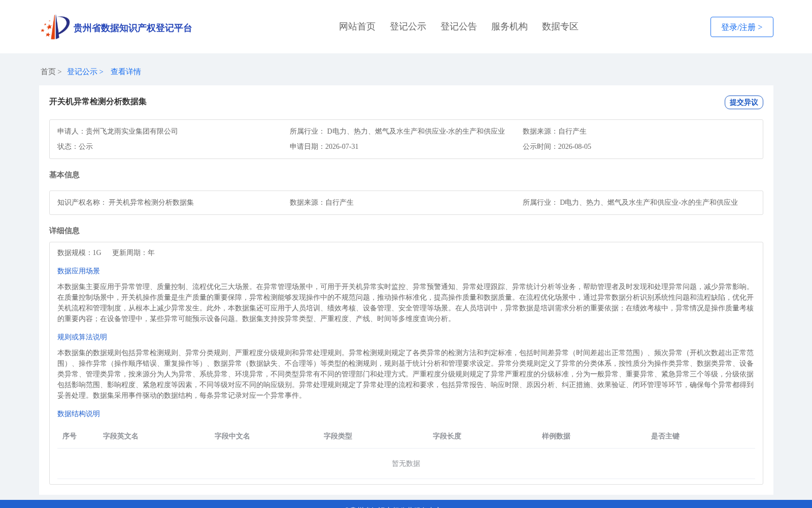Click the 数据应用场景 heading
The width and height of the screenshot is (812, 508).
(x=79, y=271)
